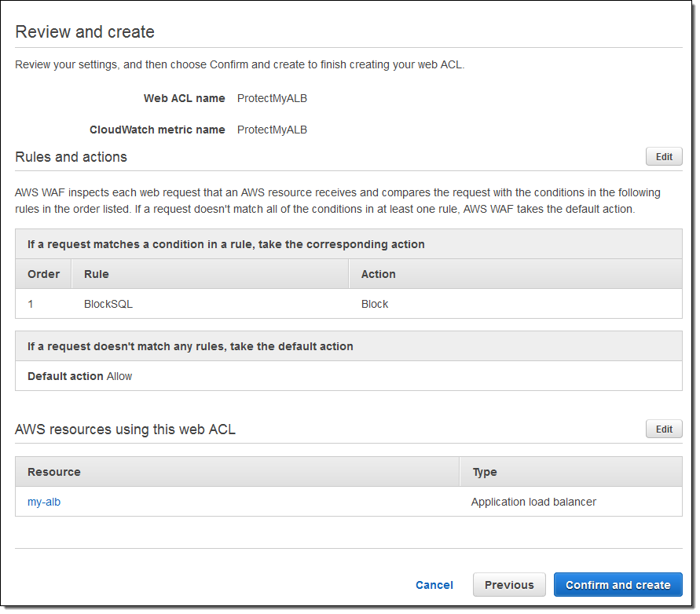The width and height of the screenshot is (700, 614).
Task: Select the Type column header
Action: [x=485, y=472]
